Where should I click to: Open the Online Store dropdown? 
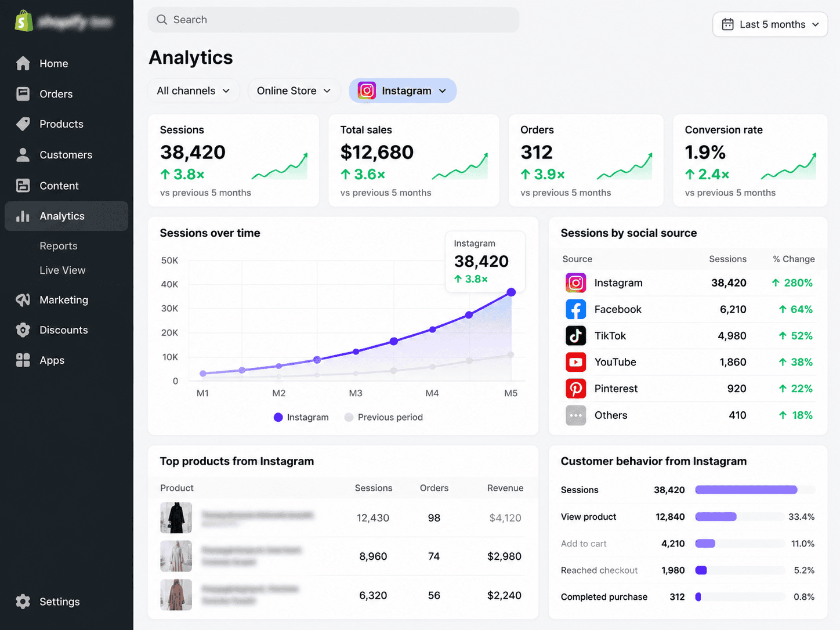294,90
